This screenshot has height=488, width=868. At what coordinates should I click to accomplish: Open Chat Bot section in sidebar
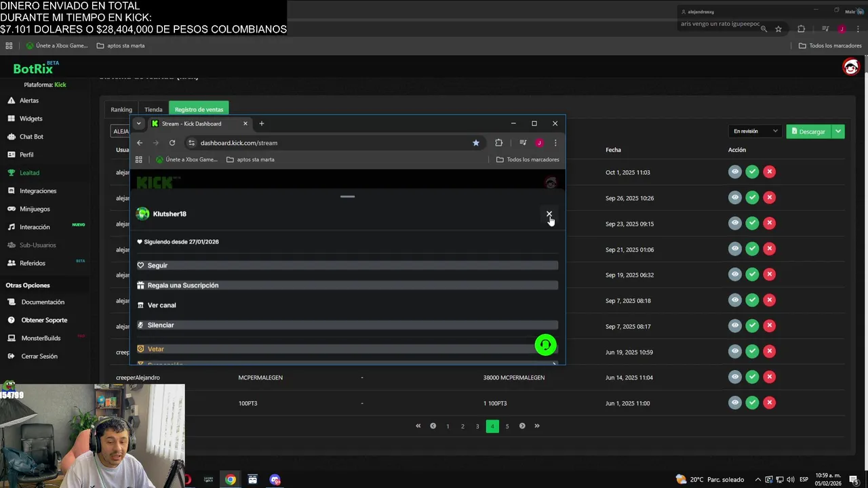coord(31,136)
